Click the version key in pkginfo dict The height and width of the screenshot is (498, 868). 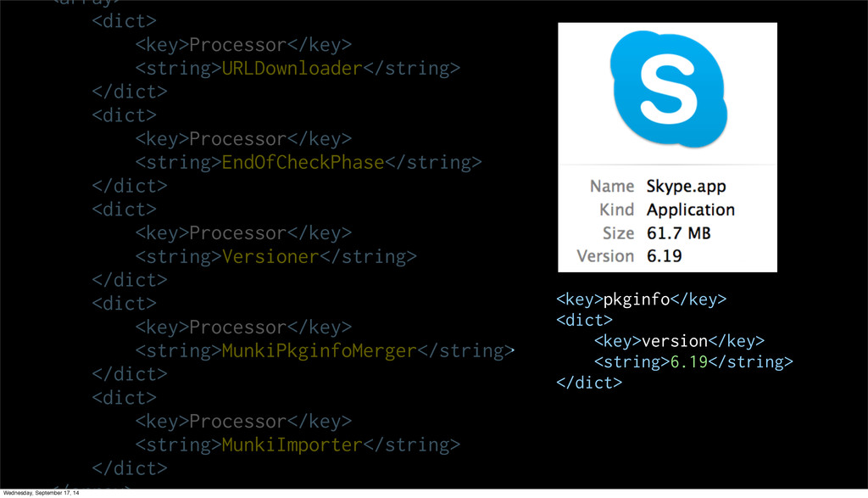tap(674, 341)
